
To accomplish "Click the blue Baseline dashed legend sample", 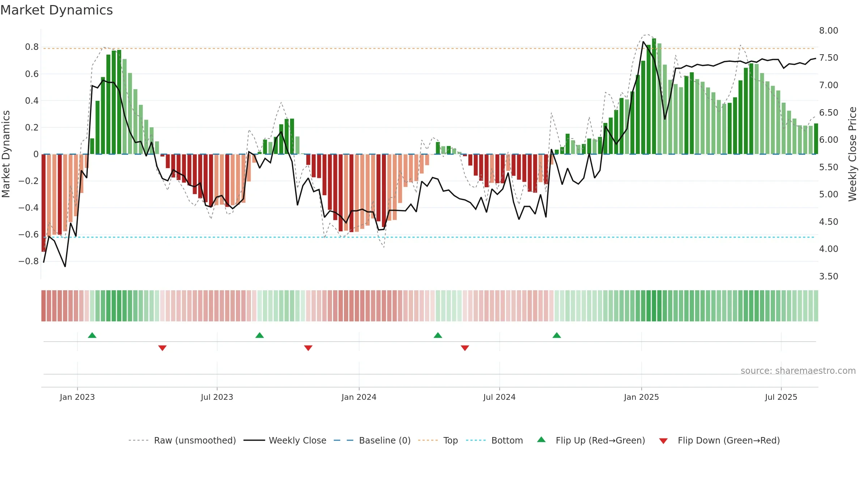I will (x=344, y=440).
